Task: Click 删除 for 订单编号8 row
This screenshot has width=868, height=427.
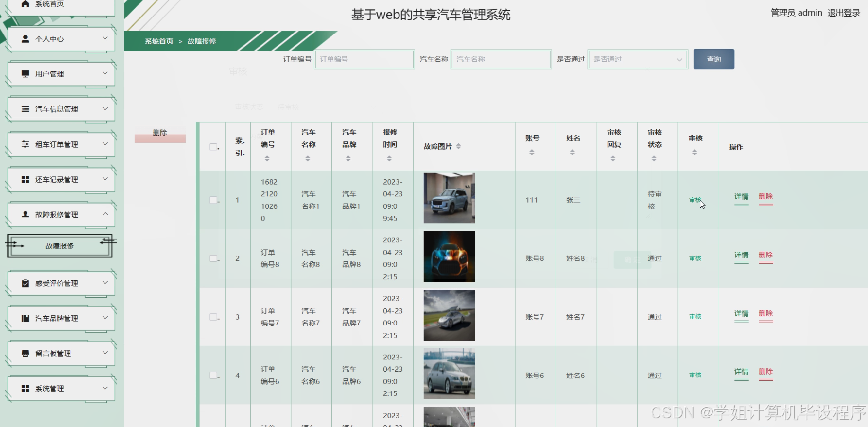Action: 765,255
